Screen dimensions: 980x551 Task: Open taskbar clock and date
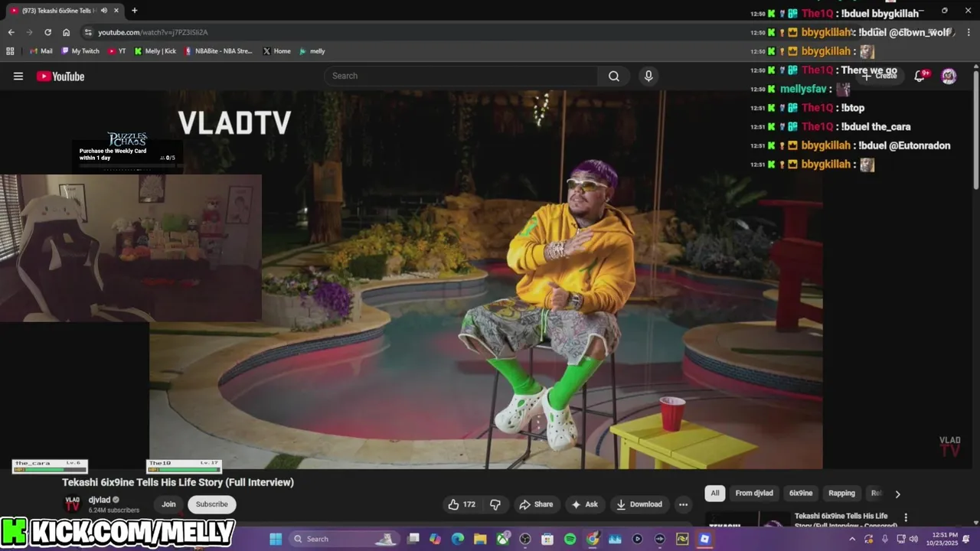coord(942,539)
